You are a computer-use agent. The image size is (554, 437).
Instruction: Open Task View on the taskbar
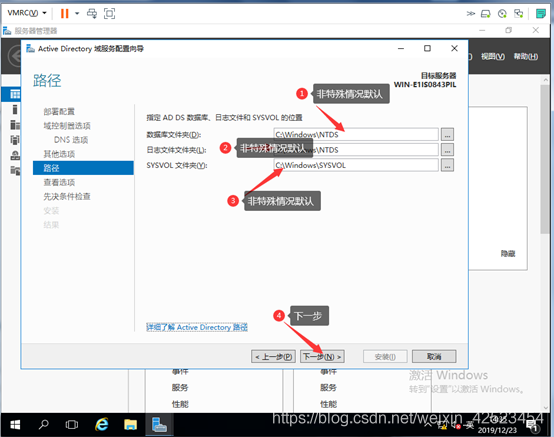tap(72, 425)
